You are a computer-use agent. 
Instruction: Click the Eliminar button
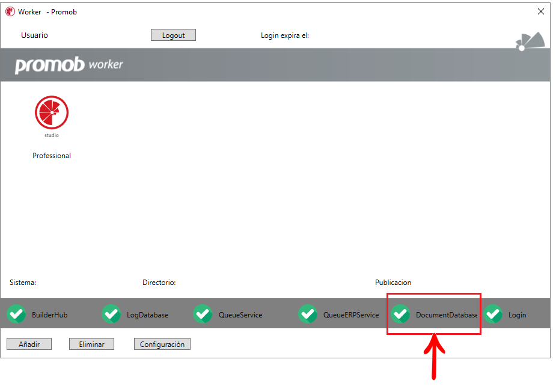pyautogui.click(x=91, y=344)
